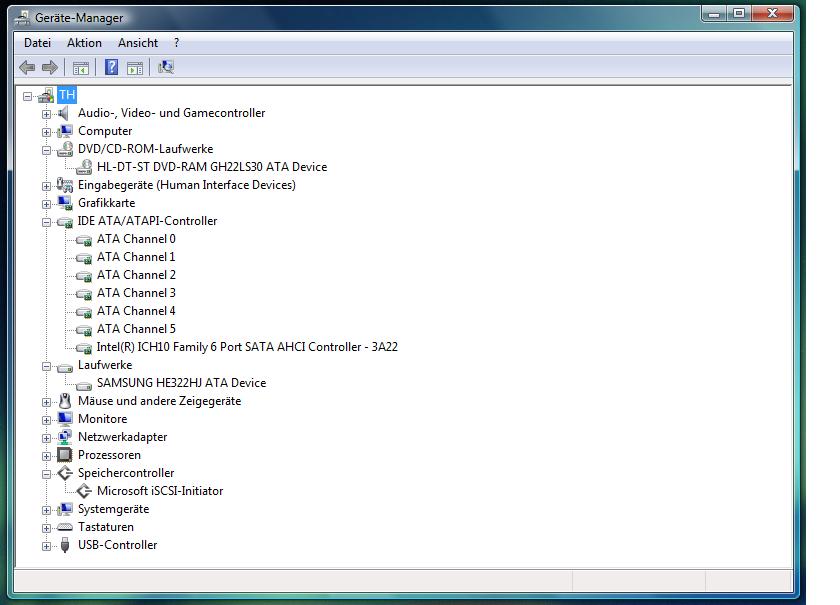The width and height of the screenshot is (840, 605).
Task: Select ATA Channel 4
Action: point(136,311)
